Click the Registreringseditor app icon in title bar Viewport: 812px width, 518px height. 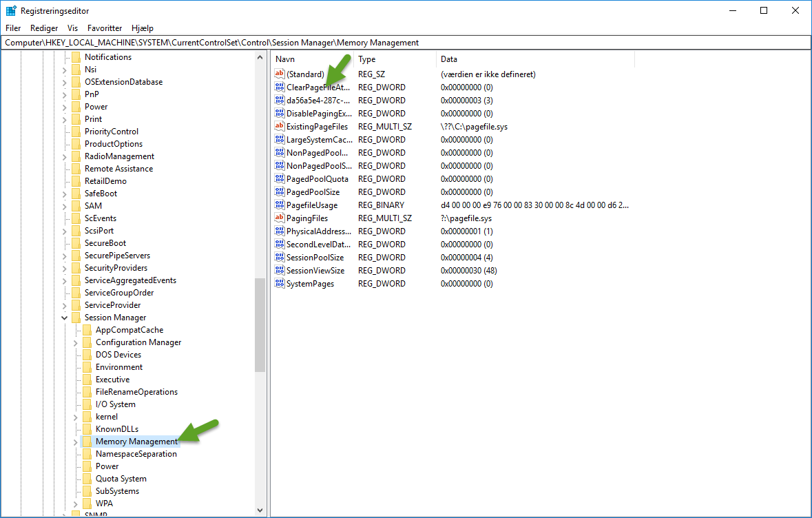[x=11, y=11]
